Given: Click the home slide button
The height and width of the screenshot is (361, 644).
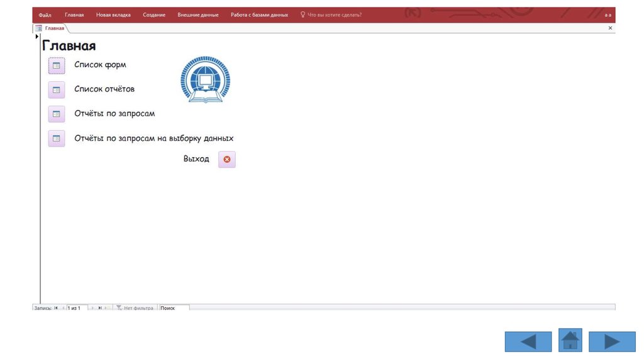Looking at the screenshot, I should [570, 340].
